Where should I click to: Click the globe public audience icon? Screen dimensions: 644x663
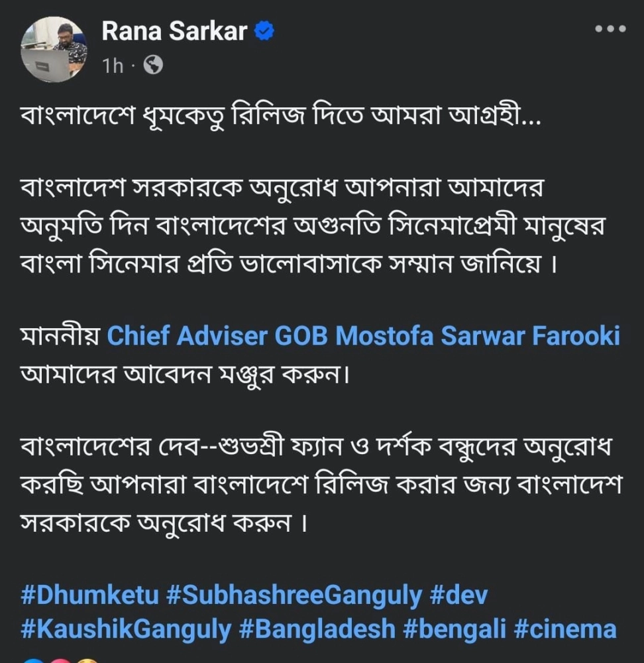tap(153, 66)
